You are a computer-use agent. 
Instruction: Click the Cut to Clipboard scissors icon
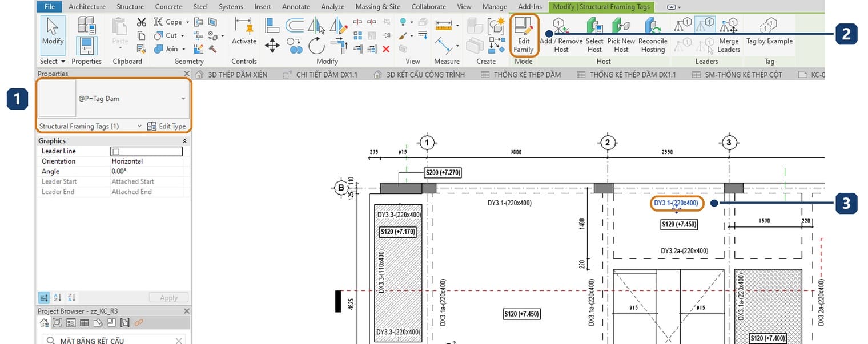coord(142,22)
